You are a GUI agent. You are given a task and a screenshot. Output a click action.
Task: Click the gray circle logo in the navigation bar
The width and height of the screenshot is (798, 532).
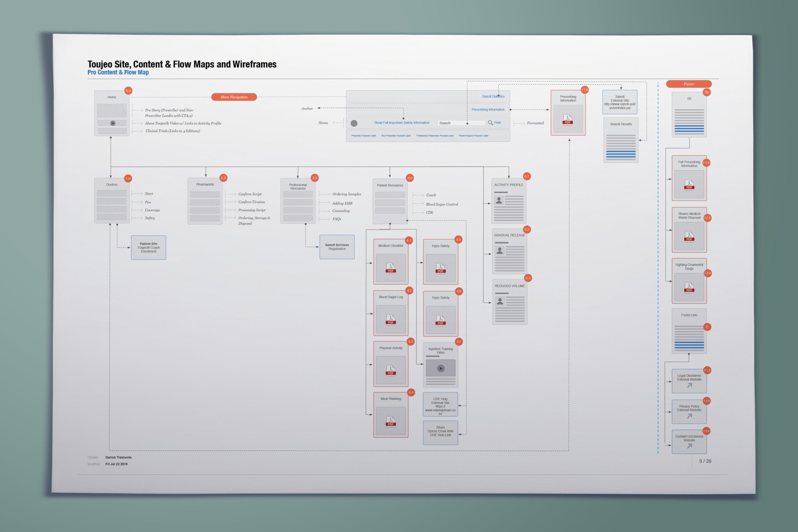click(354, 123)
